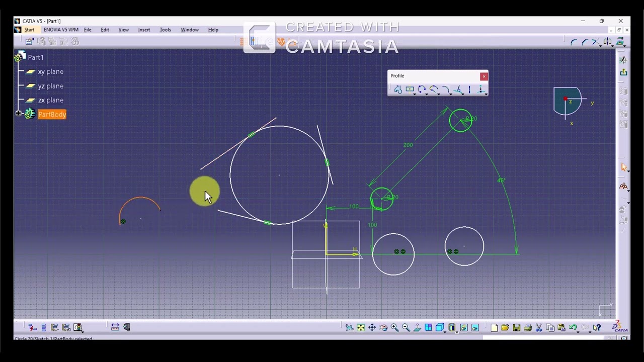Open Rectangle tool sub-options dropdown arrow
The height and width of the screenshot is (362, 644).
click(x=415, y=94)
